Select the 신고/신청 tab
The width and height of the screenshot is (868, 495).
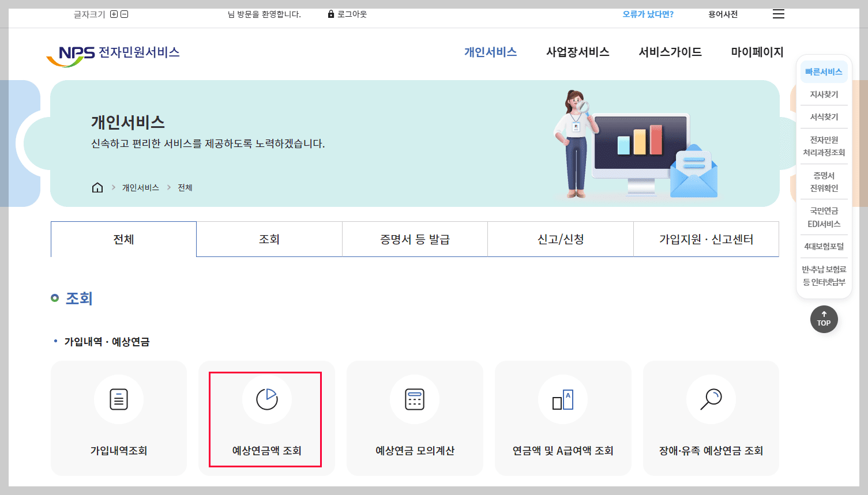pyautogui.click(x=560, y=239)
